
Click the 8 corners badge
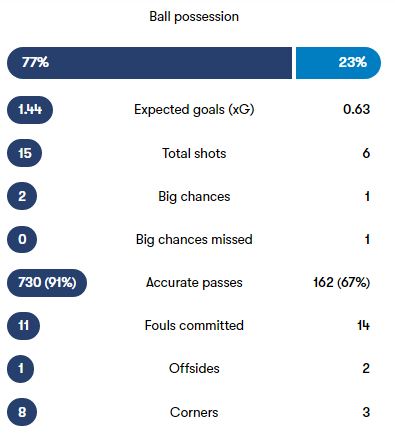(x=22, y=412)
